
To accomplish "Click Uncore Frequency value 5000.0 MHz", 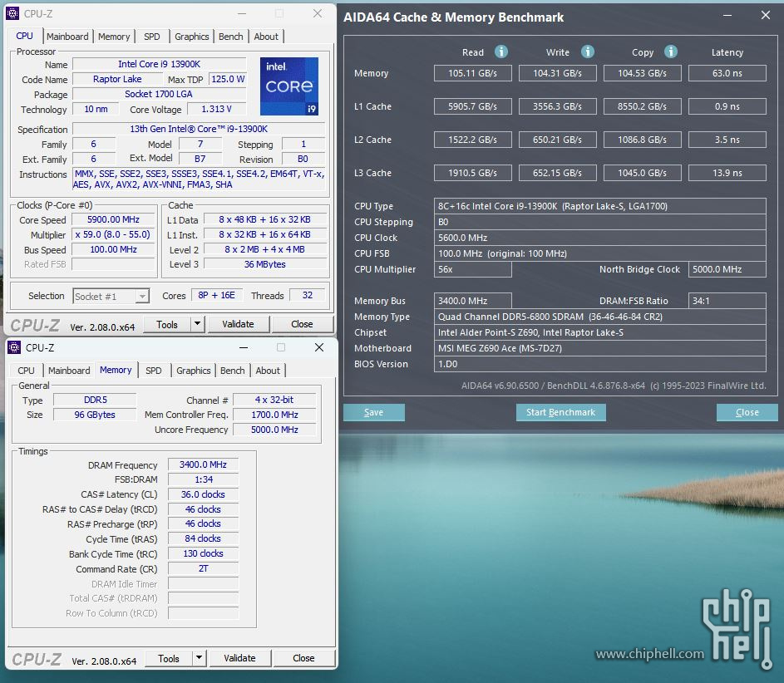I will 275,430.
